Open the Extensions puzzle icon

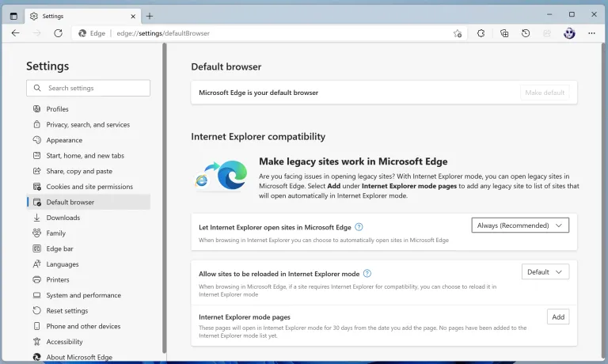pos(481,33)
